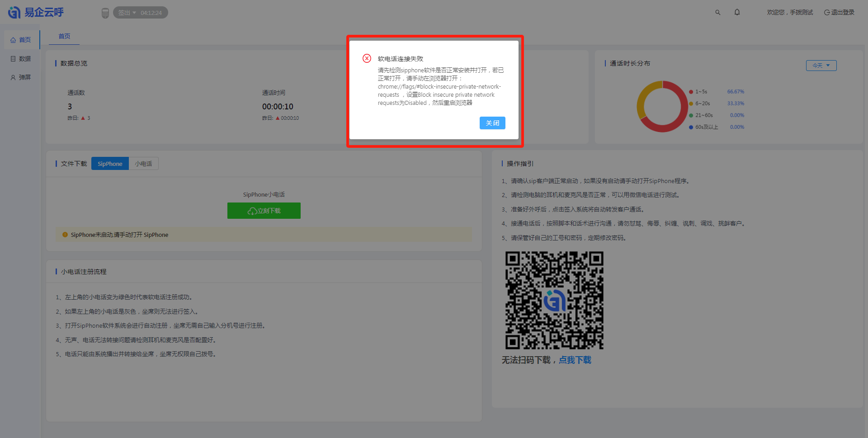The height and width of the screenshot is (438, 868).
Task: Click the download QR code image
Action: (x=554, y=300)
